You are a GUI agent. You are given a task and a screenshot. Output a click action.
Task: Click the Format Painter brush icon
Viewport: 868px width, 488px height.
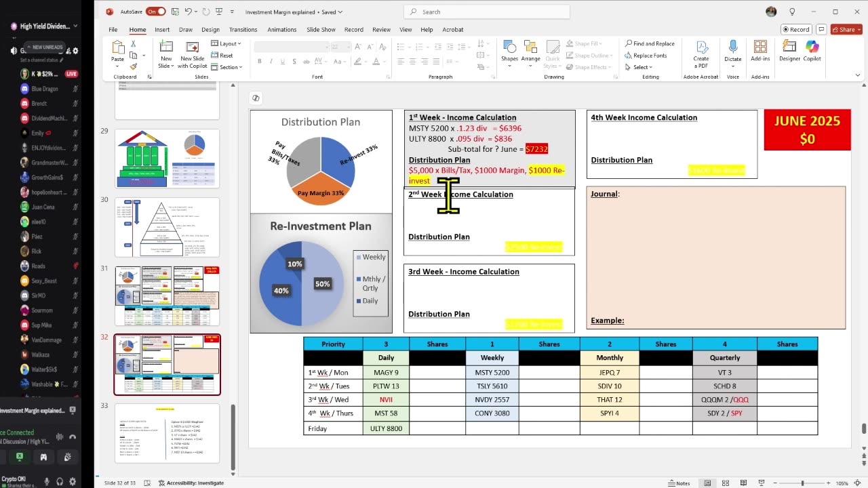[134, 66]
